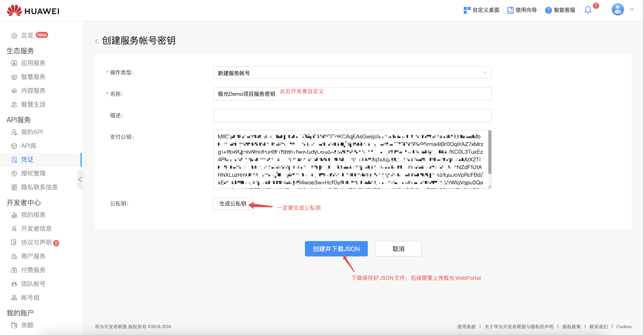
Task: Click the 自定义桌面 grid icon
Action: [x=467, y=10]
